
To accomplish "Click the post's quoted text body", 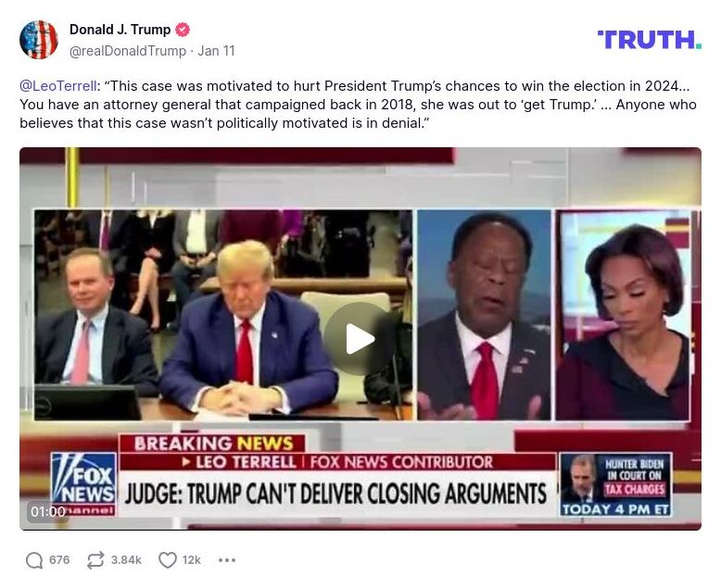I will (x=359, y=105).
